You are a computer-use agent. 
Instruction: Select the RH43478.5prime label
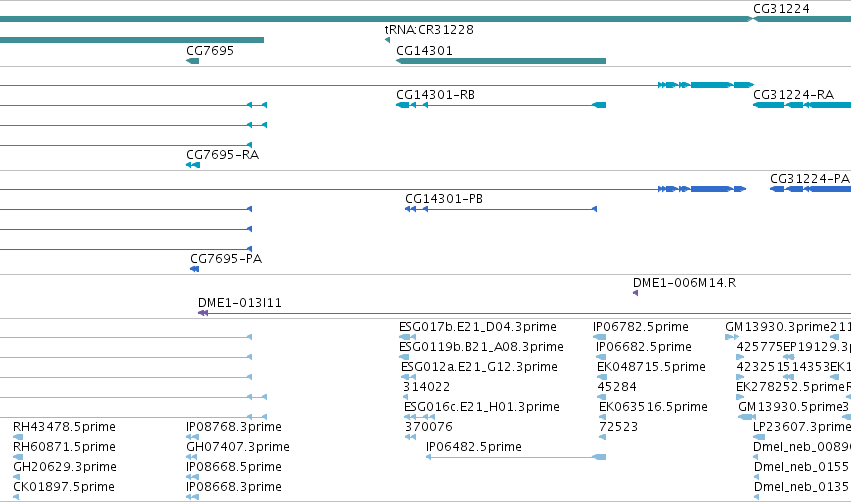click(x=64, y=427)
